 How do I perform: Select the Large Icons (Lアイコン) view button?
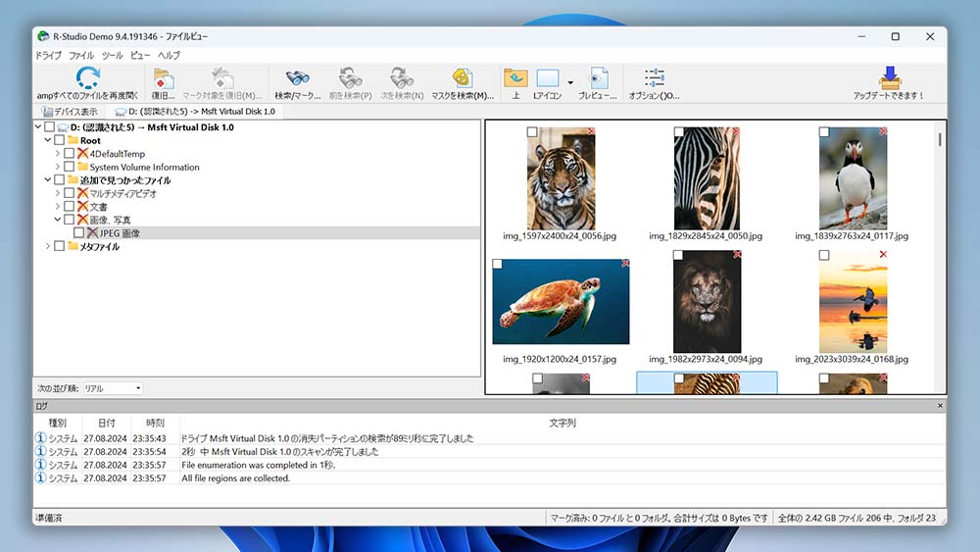click(548, 78)
